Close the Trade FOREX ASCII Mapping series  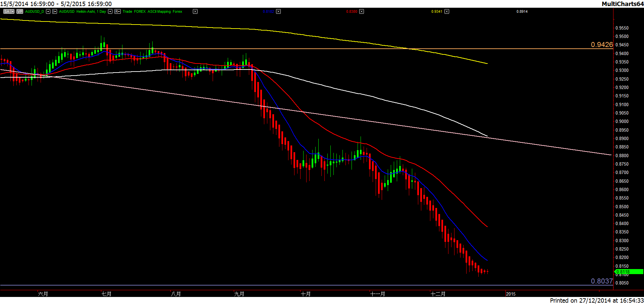coord(195,11)
